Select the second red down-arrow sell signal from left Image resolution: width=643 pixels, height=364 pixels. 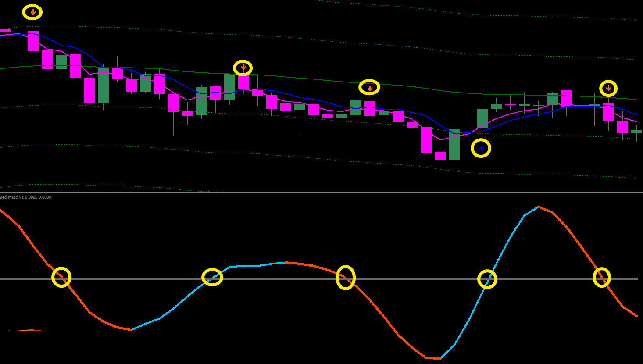click(243, 68)
